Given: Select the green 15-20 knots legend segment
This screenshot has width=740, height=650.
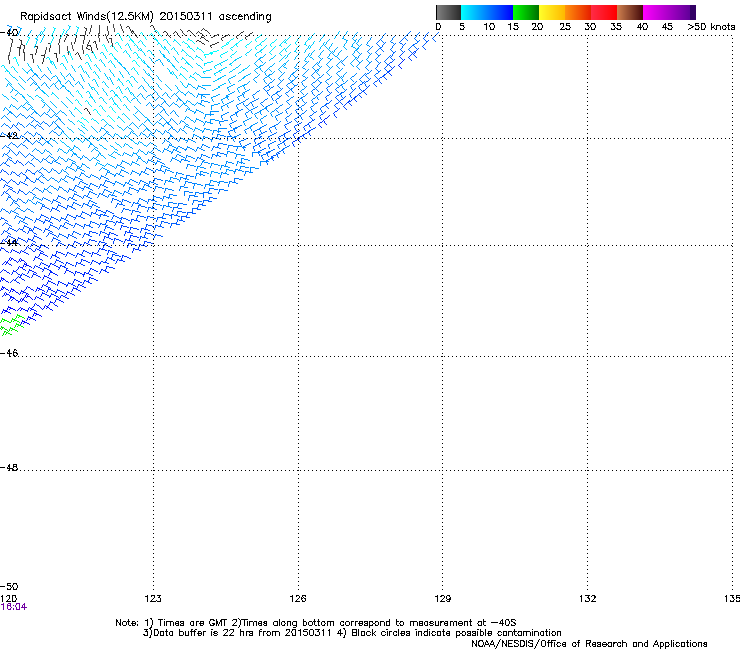Looking at the screenshot, I should (526, 12).
